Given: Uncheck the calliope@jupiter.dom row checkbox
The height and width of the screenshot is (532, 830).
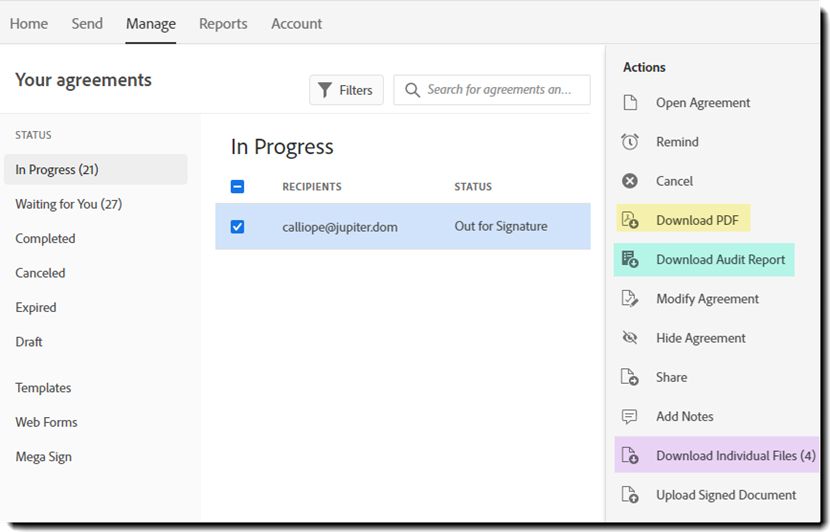Looking at the screenshot, I should pos(238,227).
